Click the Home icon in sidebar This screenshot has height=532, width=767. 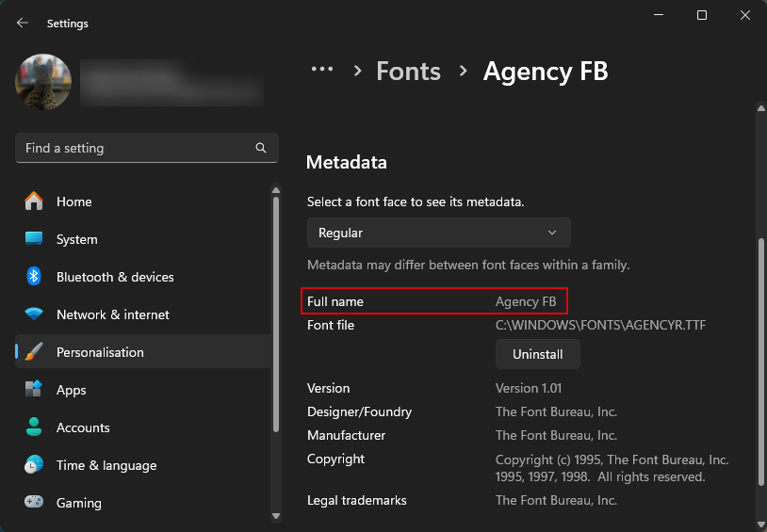pyautogui.click(x=34, y=202)
